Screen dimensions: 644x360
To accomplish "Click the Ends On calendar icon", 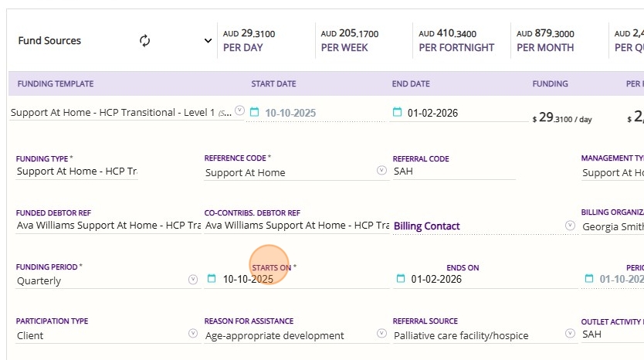I will [x=400, y=279].
